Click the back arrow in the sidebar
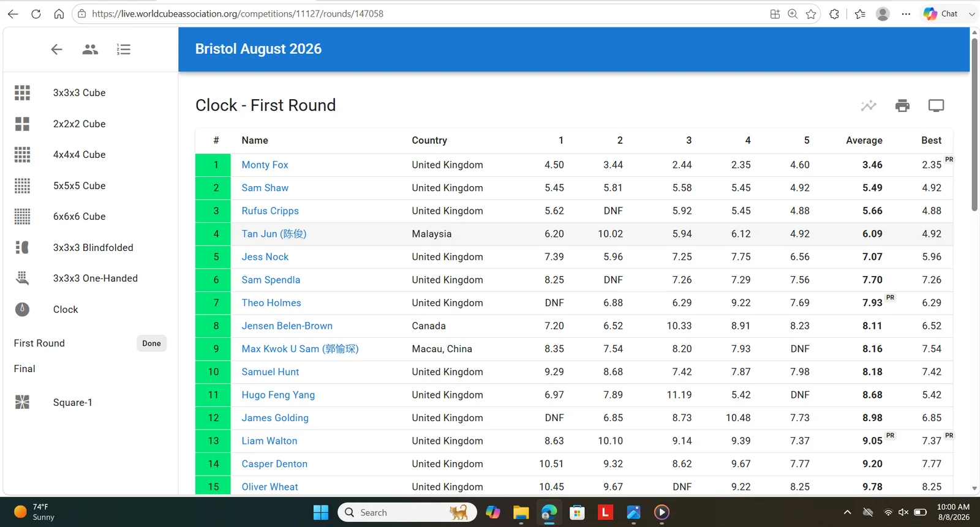This screenshot has height=527, width=980. (x=56, y=50)
